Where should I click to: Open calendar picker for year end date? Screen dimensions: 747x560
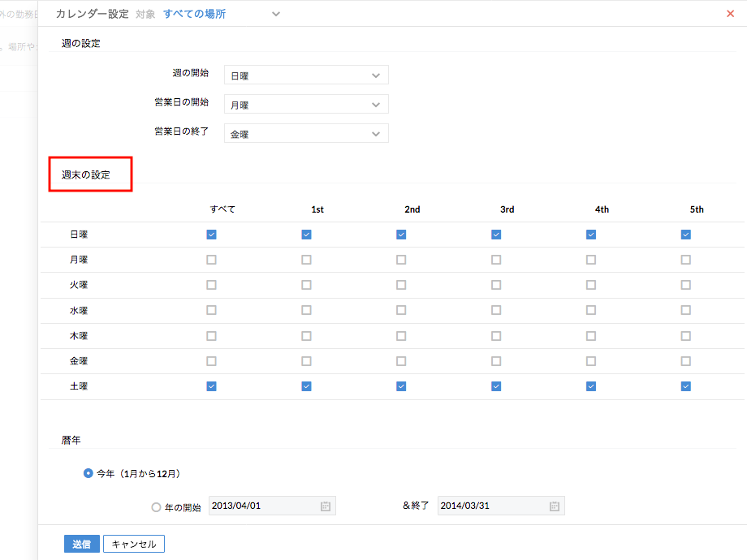pos(554,506)
